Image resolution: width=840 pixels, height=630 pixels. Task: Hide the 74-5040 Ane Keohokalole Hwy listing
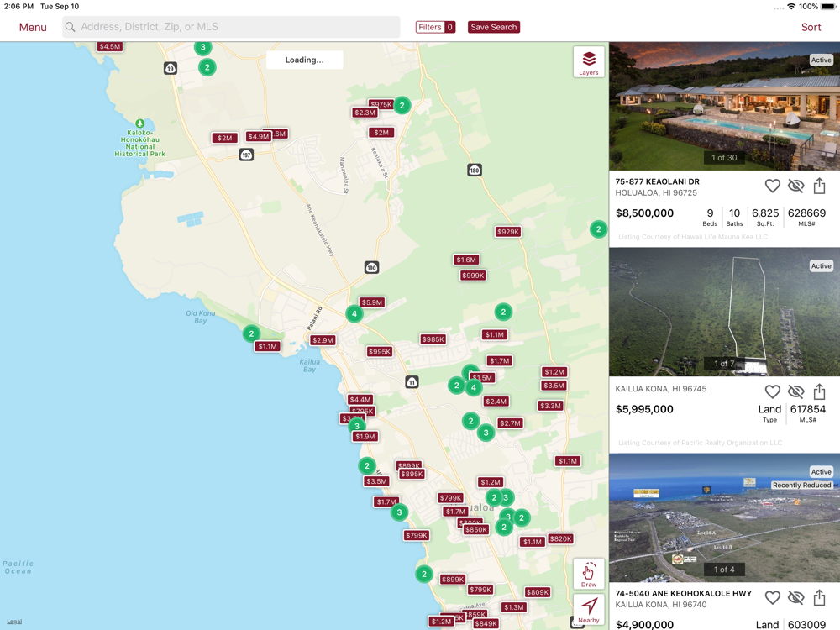[x=796, y=597]
